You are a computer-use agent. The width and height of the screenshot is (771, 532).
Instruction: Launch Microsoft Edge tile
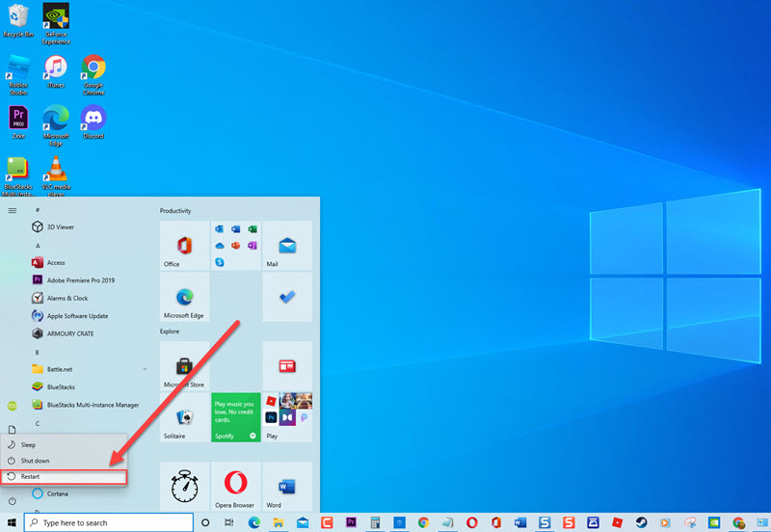pos(184,297)
